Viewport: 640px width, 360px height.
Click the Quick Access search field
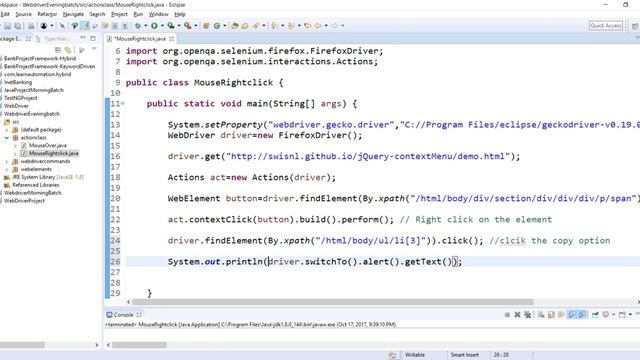pos(606,26)
